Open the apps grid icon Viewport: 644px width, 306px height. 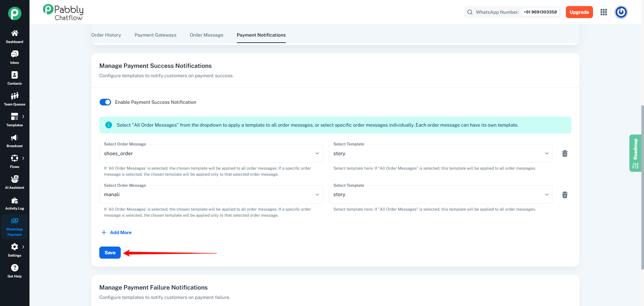pyautogui.click(x=604, y=12)
